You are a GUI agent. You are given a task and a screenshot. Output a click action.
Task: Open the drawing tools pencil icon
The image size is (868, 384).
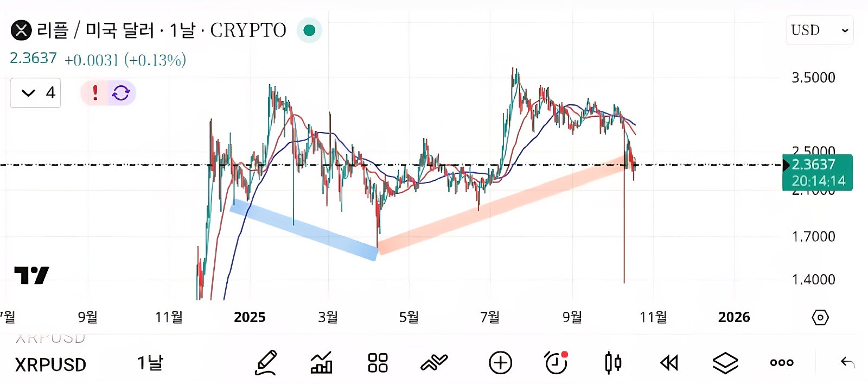266,363
